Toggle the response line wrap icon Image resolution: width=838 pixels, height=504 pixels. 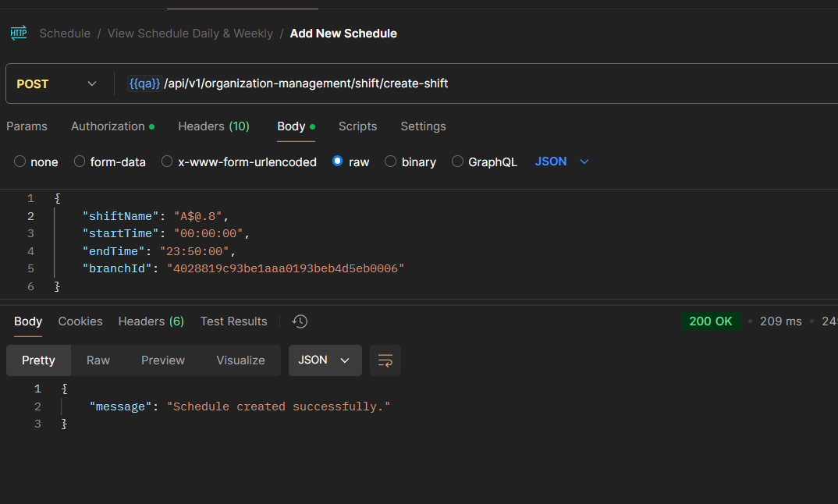385,360
